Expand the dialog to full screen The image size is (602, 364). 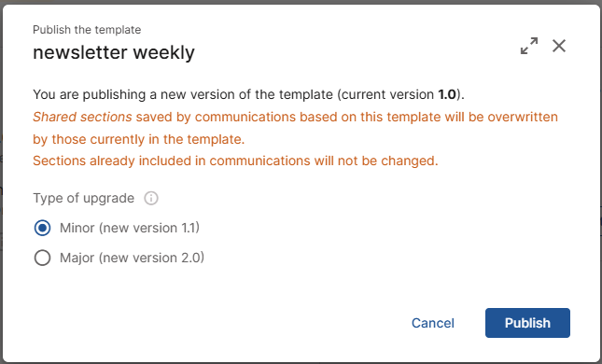click(529, 46)
